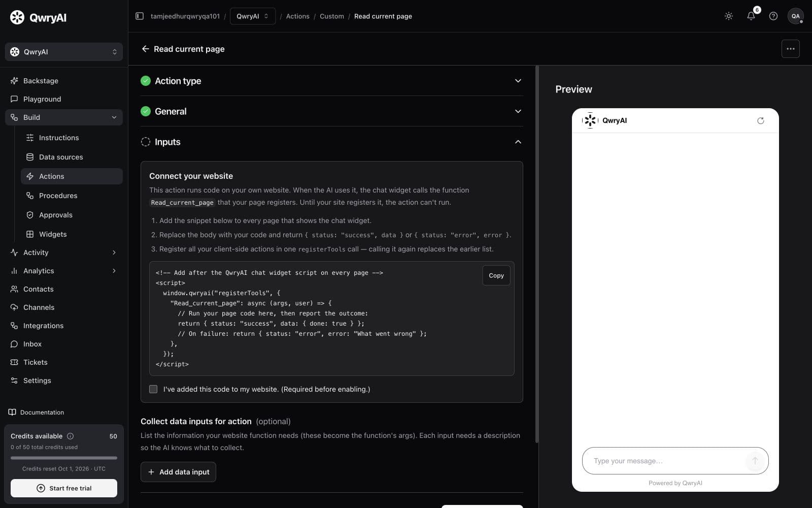This screenshot has height=508, width=812.
Task: Click the credits info icon
Action: [x=71, y=436]
